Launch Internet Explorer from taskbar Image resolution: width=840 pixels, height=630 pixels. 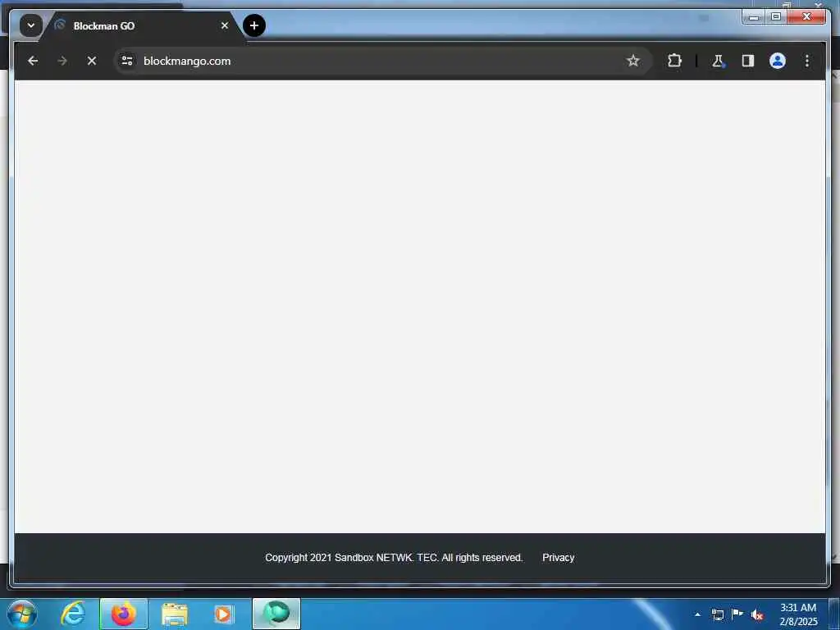pyautogui.click(x=73, y=614)
